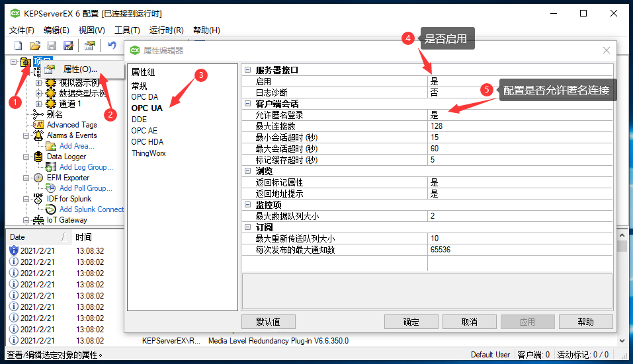This screenshot has width=633, height=364.
Task: Click the 数据类型示例 channel gear icon
Action: tap(51, 93)
